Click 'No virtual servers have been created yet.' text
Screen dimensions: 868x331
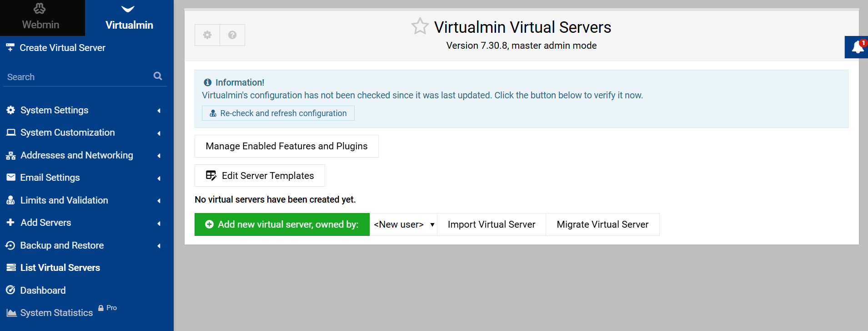pyautogui.click(x=275, y=199)
